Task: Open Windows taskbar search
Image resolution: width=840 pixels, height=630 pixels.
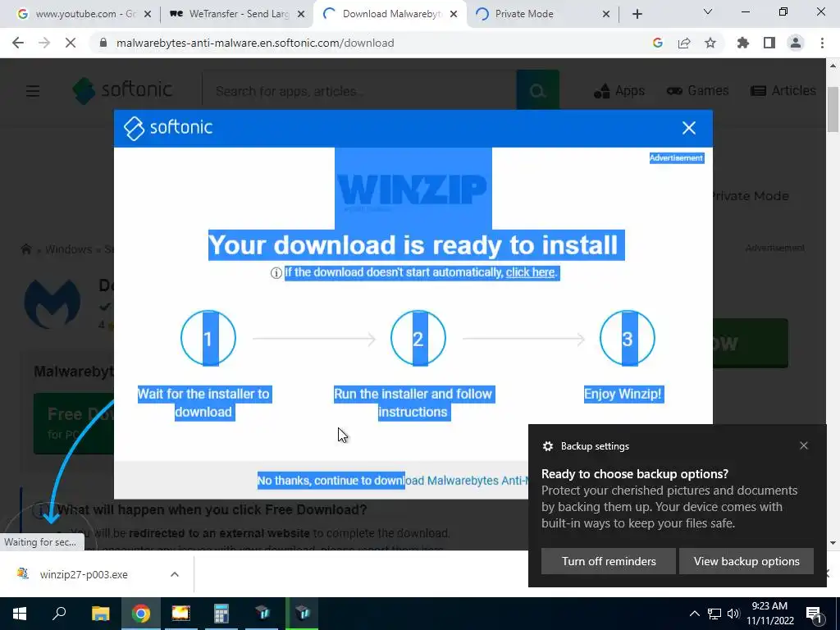Action: click(59, 614)
